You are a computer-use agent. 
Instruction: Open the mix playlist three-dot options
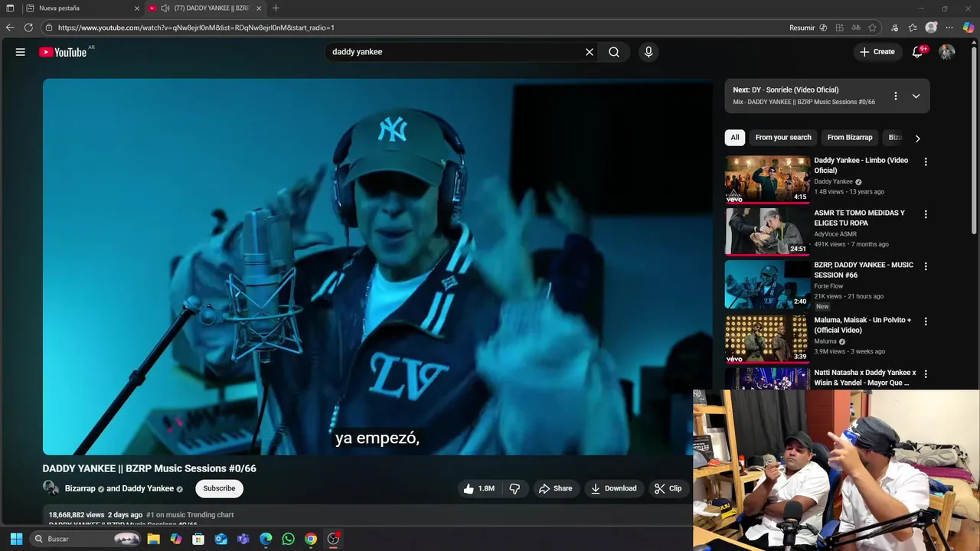[895, 96]
